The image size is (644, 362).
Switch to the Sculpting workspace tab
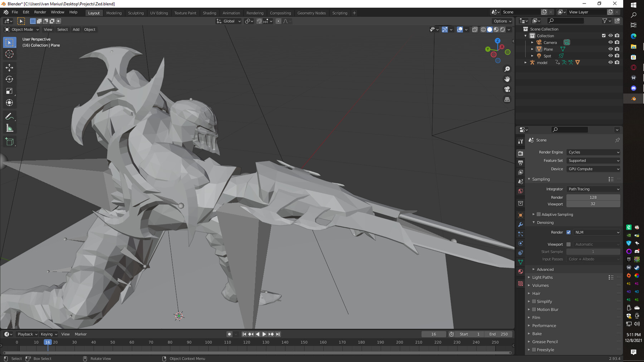point(136,13)
